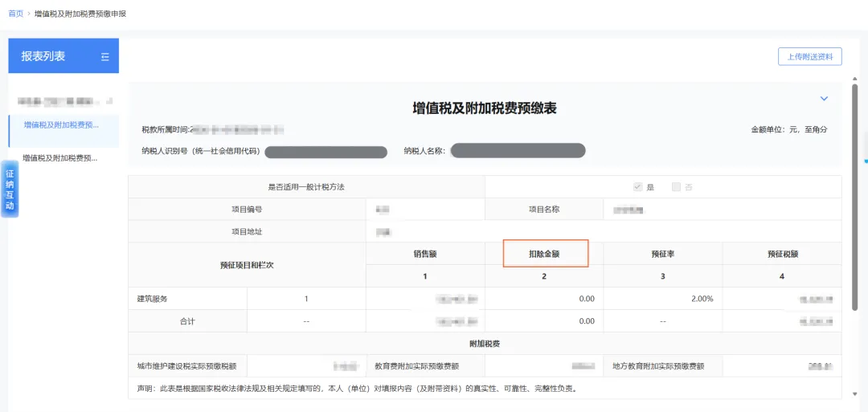This screenshot has height=412, width=868.
Task: Click the vertical scrollbar of the form
Action: [x=854, y=196]
